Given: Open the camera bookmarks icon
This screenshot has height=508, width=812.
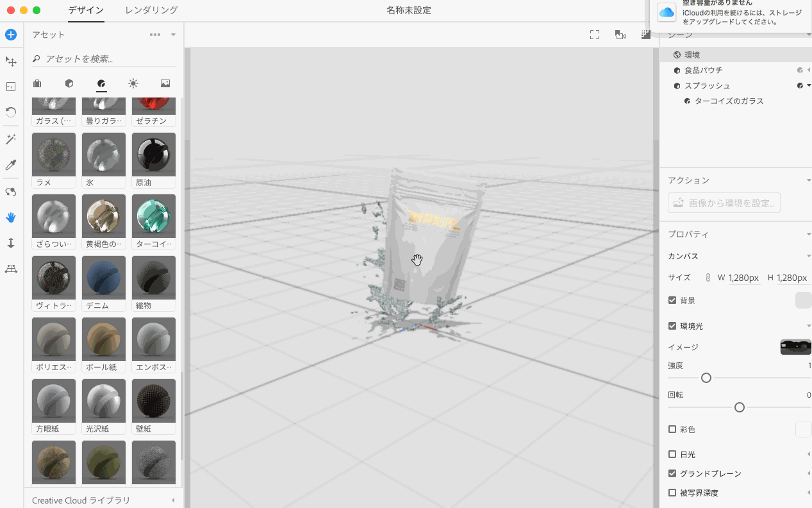Looking at the screenshot, I should [620, 35].
